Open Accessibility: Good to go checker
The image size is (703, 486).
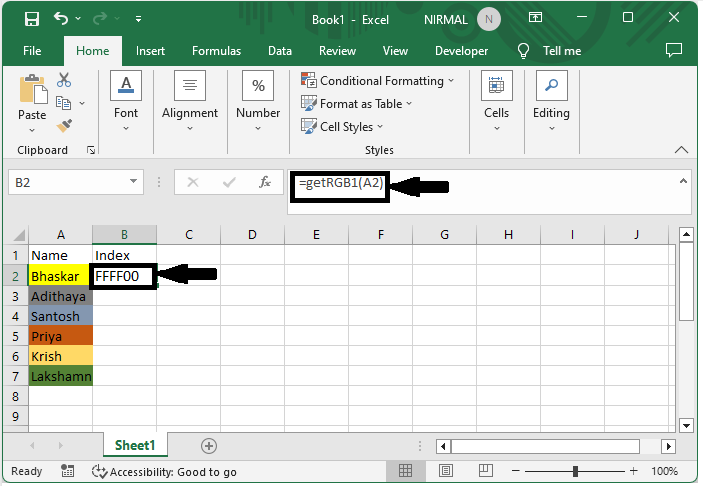pyautogui.click(x=164, y=472)
